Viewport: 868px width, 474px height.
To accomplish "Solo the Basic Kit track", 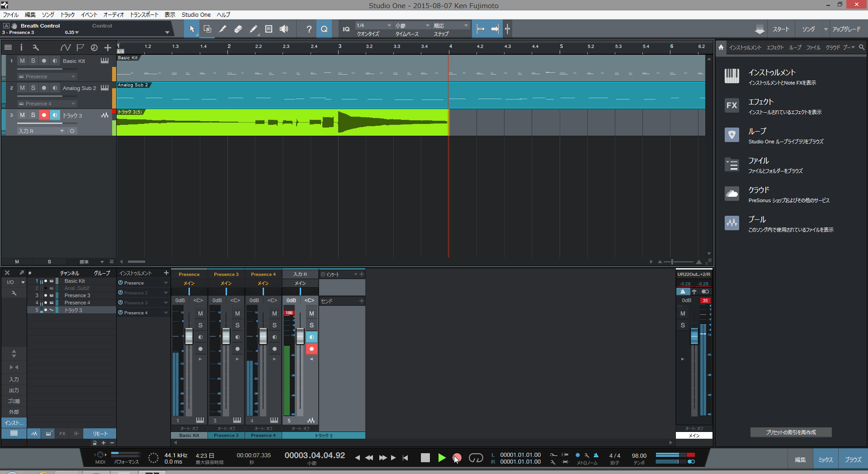I will coord(33,61).
